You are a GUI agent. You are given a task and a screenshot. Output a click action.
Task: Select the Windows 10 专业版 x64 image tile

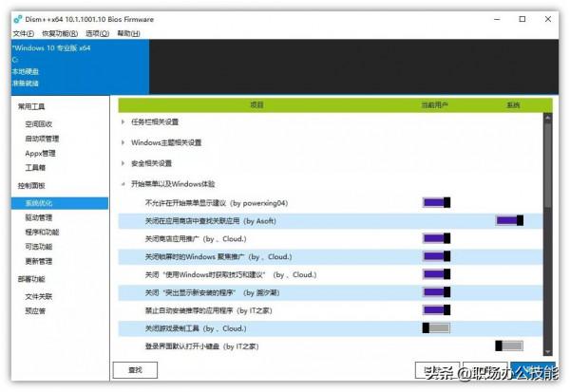[80, 66]
